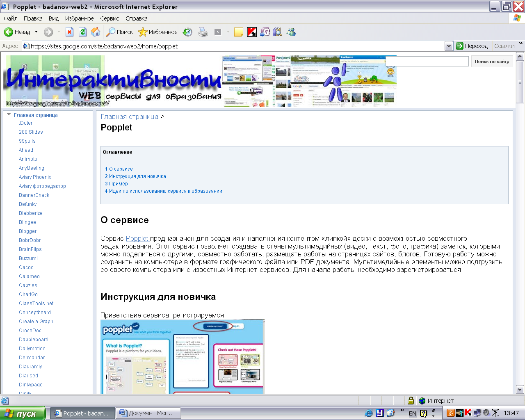525x420 pixels.
Task: Click the Internet Explorer quick launch icon
Action: [369, 413]
